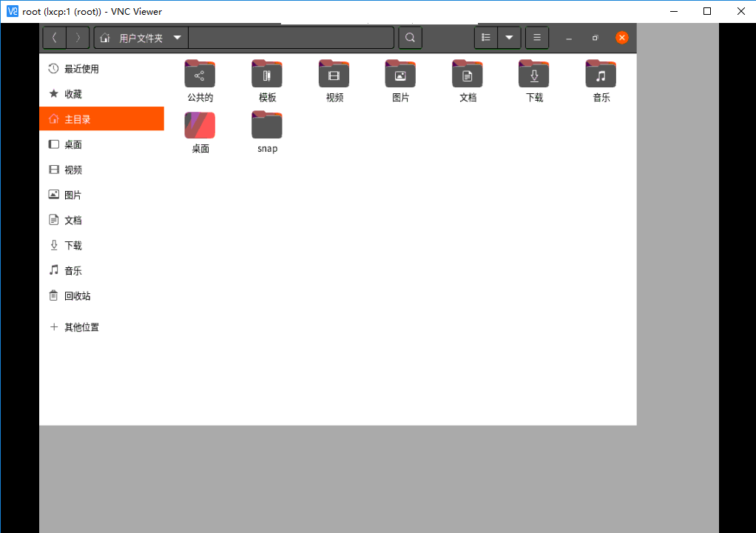Select 主目录 in the sidebar
Image resolution: width=756 pixels, height=533 pixels.
102,119
